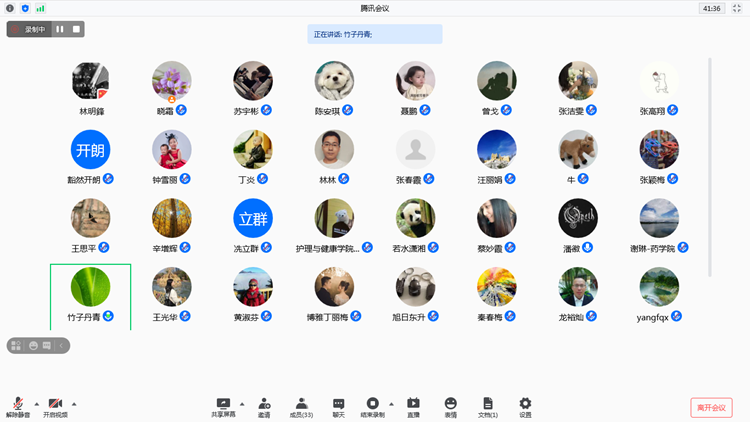This screenshot has width=750, height=422.
Task: Check the green network signal icon
Action: point(40,8)
